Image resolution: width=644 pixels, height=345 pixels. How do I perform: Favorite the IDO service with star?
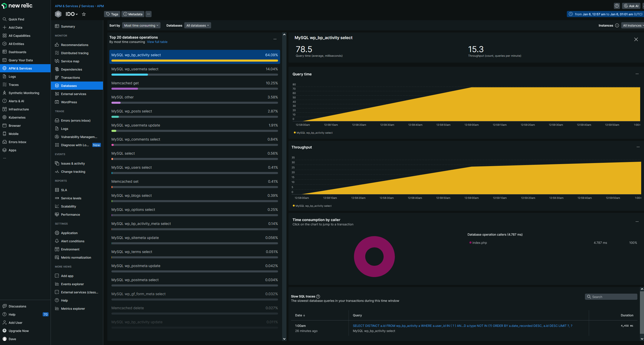[x=84, y=14]
